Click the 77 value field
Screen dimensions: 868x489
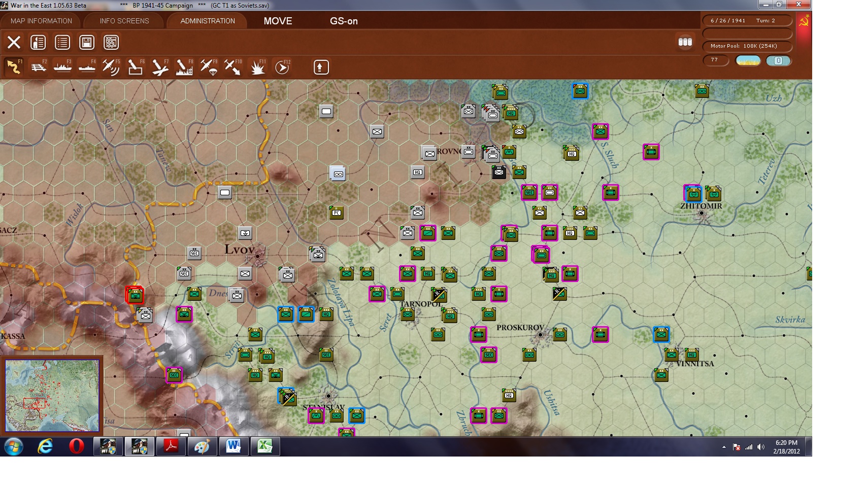pyautogui.click(x=715, y=60)
